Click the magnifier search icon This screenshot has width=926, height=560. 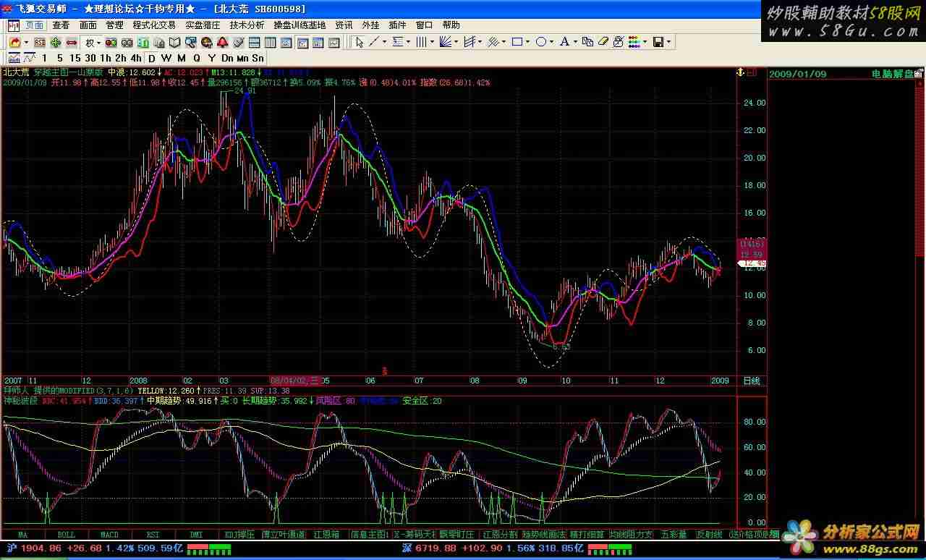click(x=190, y=43)
